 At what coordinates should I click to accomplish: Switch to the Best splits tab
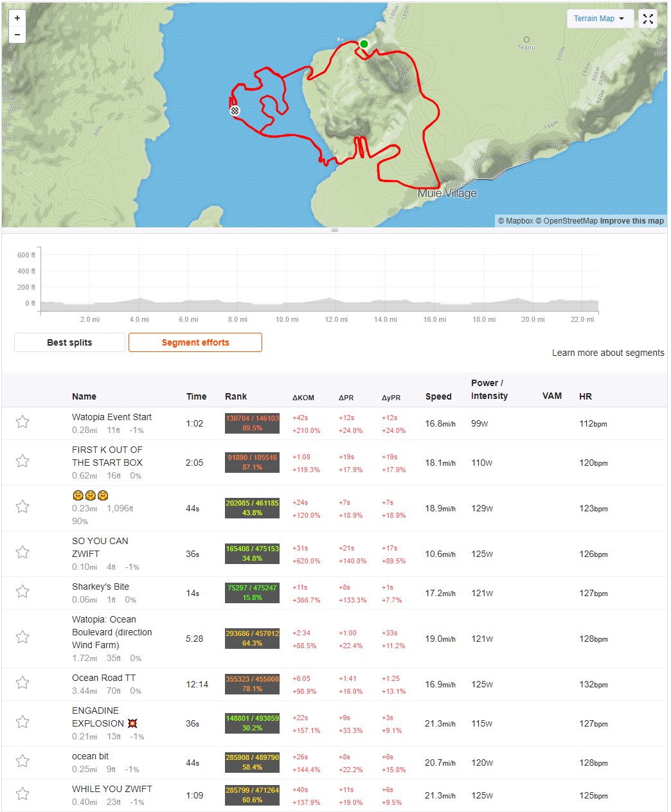tap(69, 342)
